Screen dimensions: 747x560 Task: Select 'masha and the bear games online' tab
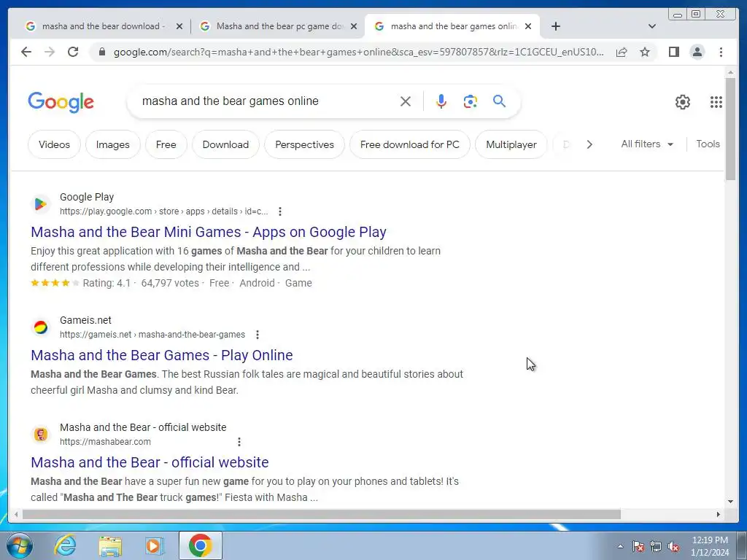454,26
